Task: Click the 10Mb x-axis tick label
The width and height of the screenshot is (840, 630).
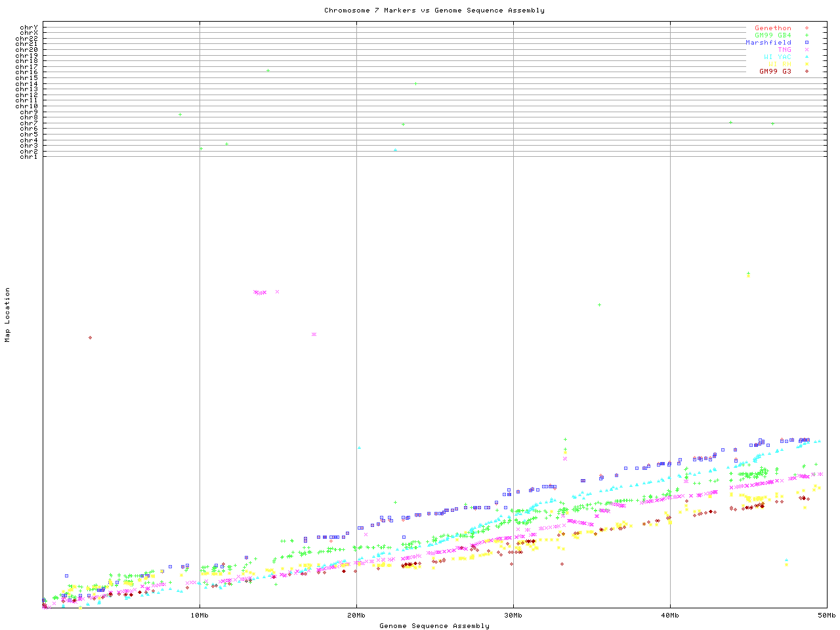Action: (x=199, y=615)
